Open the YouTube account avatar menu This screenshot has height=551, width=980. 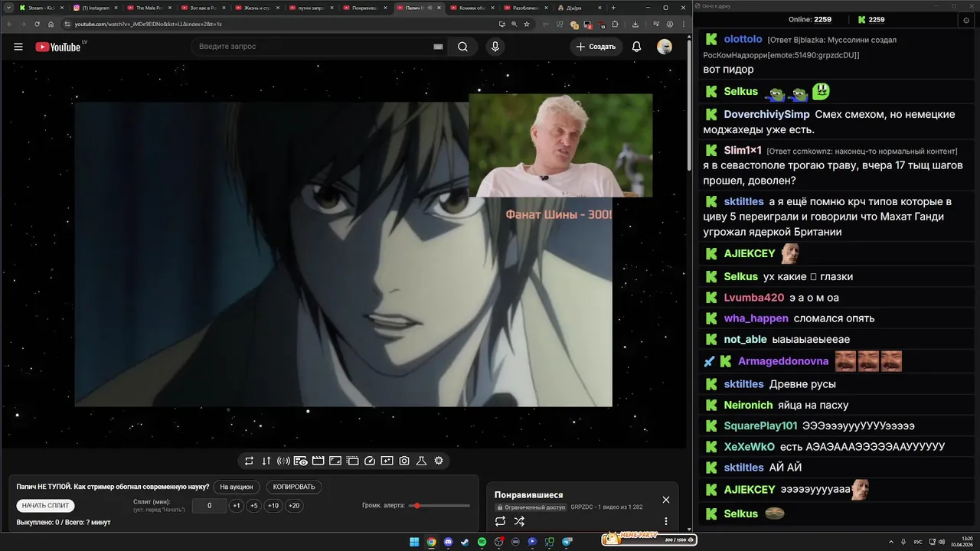click(665, 47)
